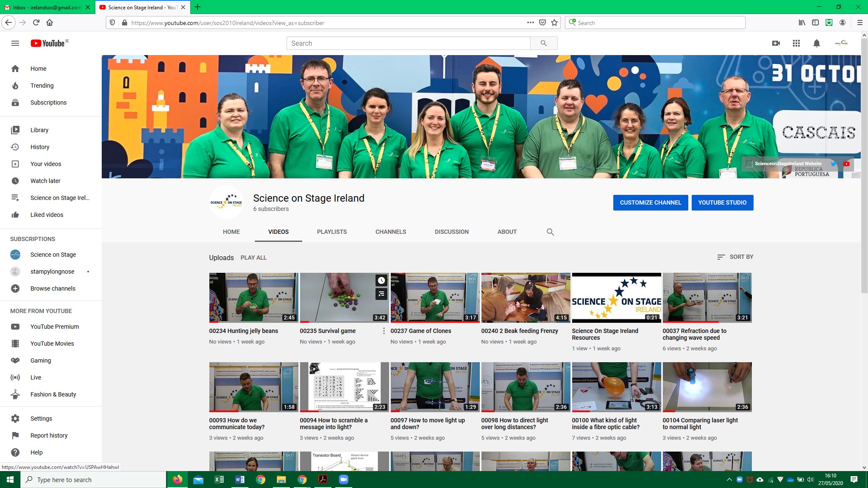The height and width of the screenshot is (488, 868).
Task: Open Firefox page actions ellipsis menu
Action: pos(530,22)
